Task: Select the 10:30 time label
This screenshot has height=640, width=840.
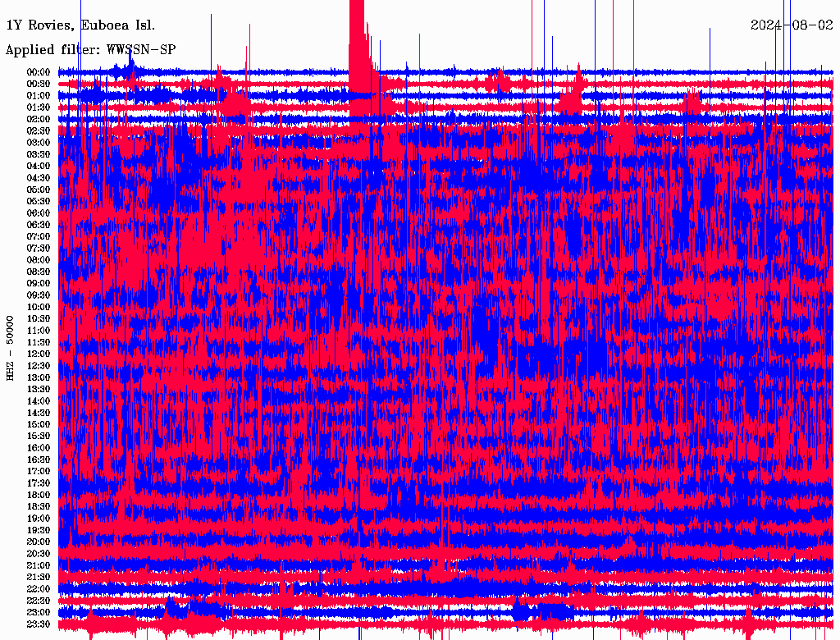Action: 39,319
